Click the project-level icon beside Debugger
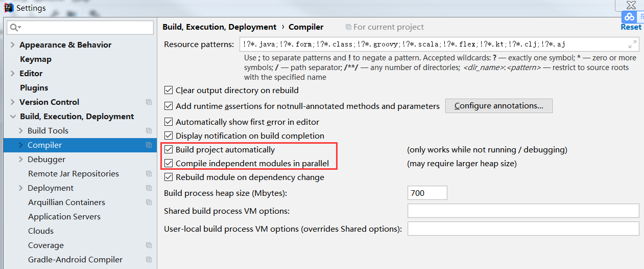Viewport: 644px width, 269px height. coord(149,160)
